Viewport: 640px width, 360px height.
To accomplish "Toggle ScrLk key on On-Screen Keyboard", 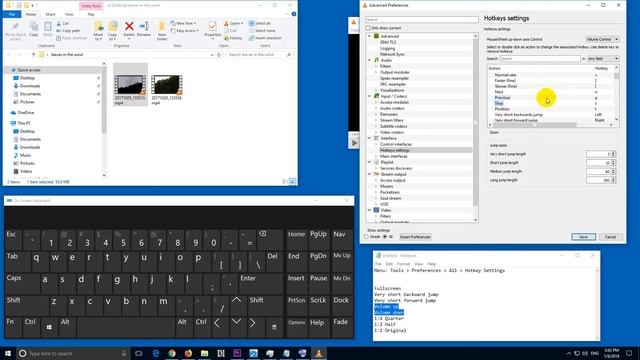I will pos(318,305).
